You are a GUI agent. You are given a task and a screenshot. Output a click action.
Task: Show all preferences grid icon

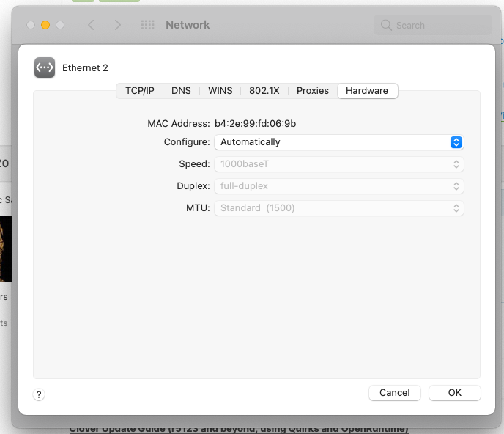pos(147,25)
